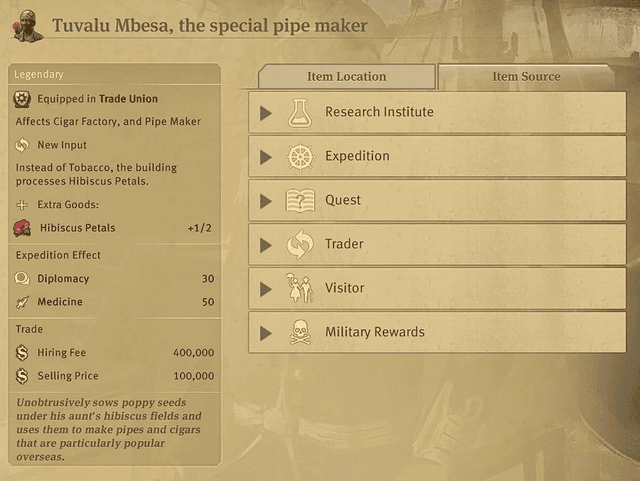Click the Hiring Fee coin icon
The width and height of the screenshot is (640, 481).
(x=23, y=353)
